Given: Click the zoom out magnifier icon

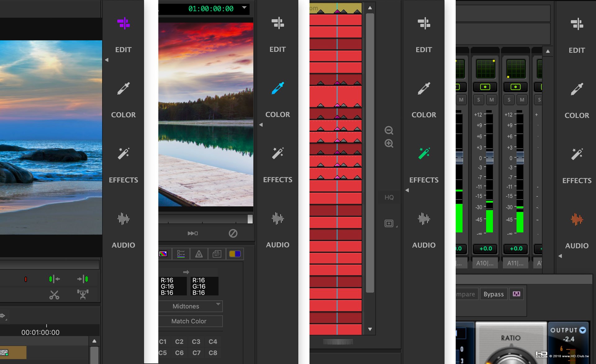Looking at the screenshot, I should click(389, 130).
